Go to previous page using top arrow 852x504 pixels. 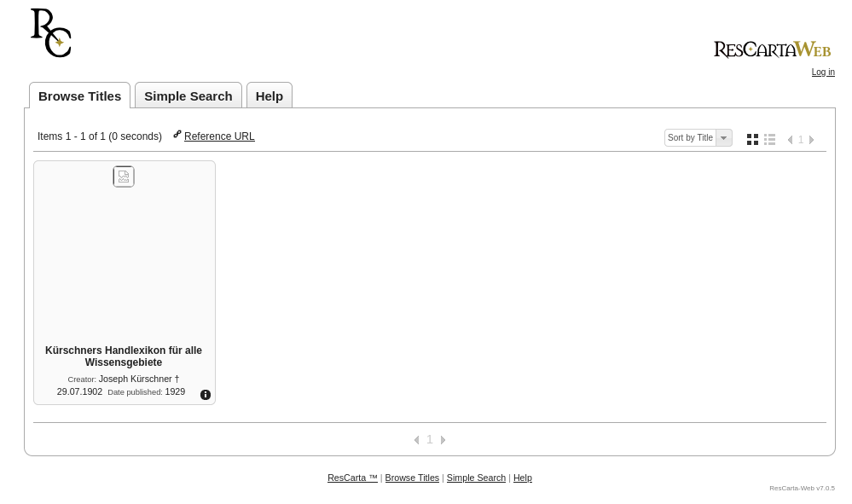coord(790,140)
